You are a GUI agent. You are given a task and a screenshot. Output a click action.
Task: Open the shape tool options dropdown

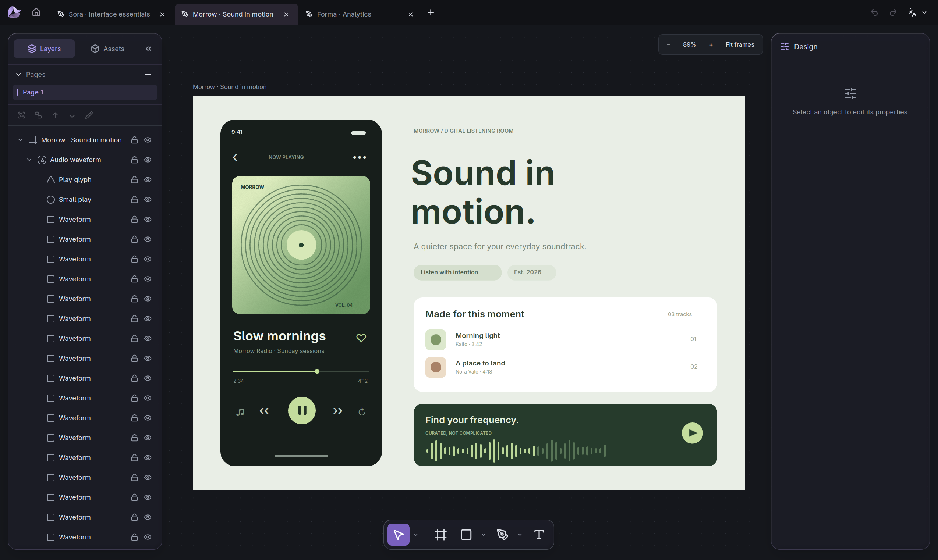[x=483, y=535]
